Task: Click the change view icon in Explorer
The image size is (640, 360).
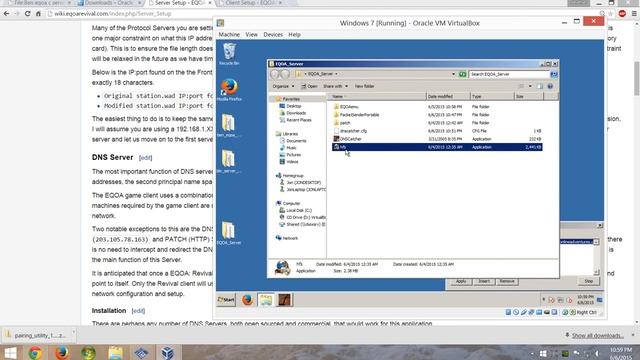Action: pyautogui.click(x=521, y=86)
